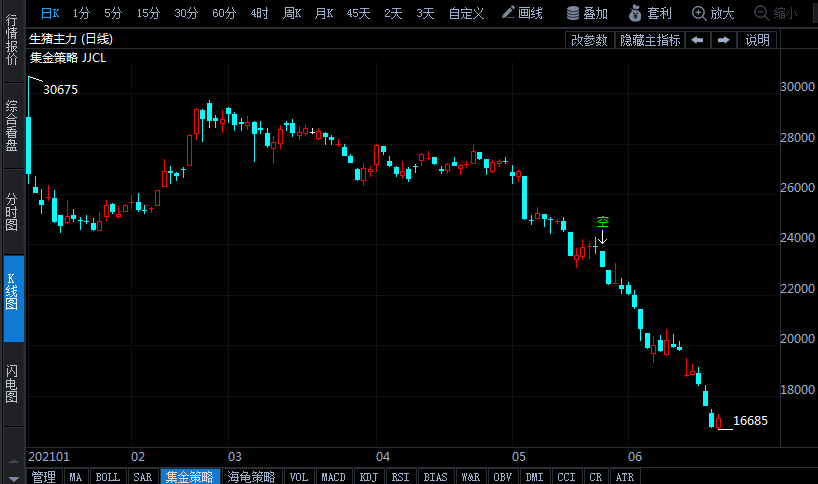Click the 24000 price axis label
818x484 pixels.
point(797,238)
